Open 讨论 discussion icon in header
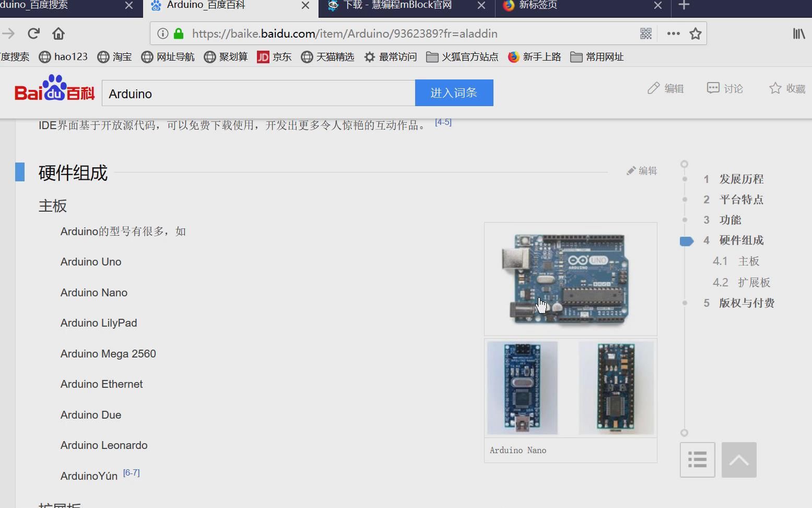 (x=725, y=88)
